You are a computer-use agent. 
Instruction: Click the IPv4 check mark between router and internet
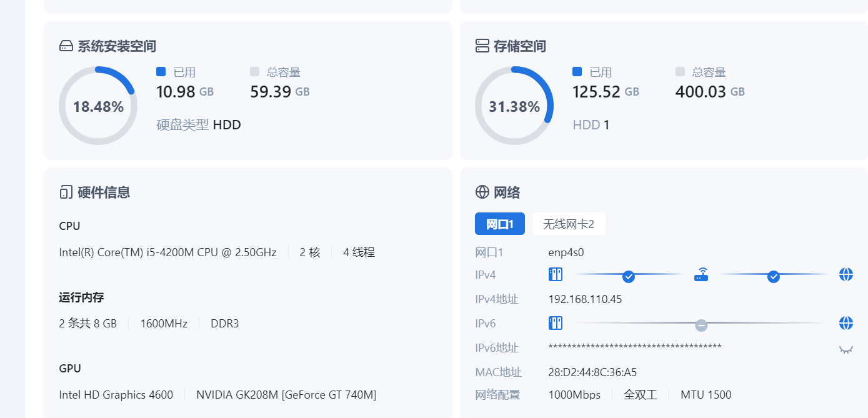pyautogui.click(x=774, y=276)
